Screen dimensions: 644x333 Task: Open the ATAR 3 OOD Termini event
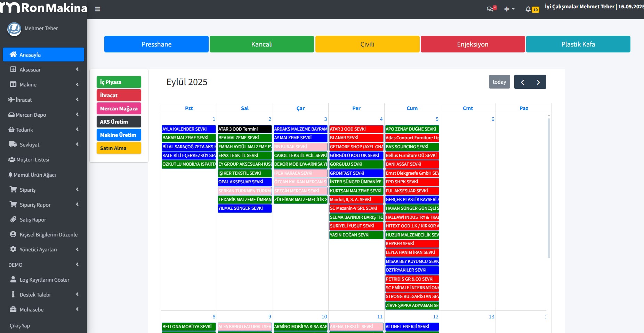tap(244, 129)
